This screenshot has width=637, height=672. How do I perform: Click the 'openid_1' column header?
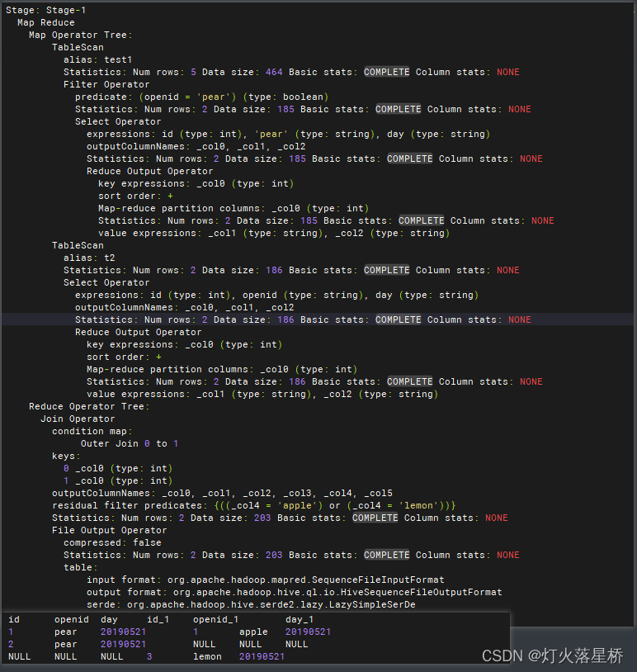216,619
